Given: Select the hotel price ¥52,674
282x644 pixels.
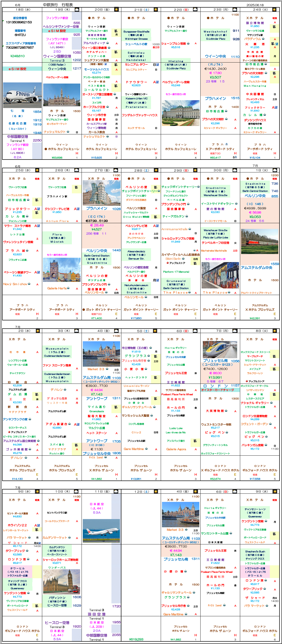Looking at the screenshot, I should click(215, 479).
